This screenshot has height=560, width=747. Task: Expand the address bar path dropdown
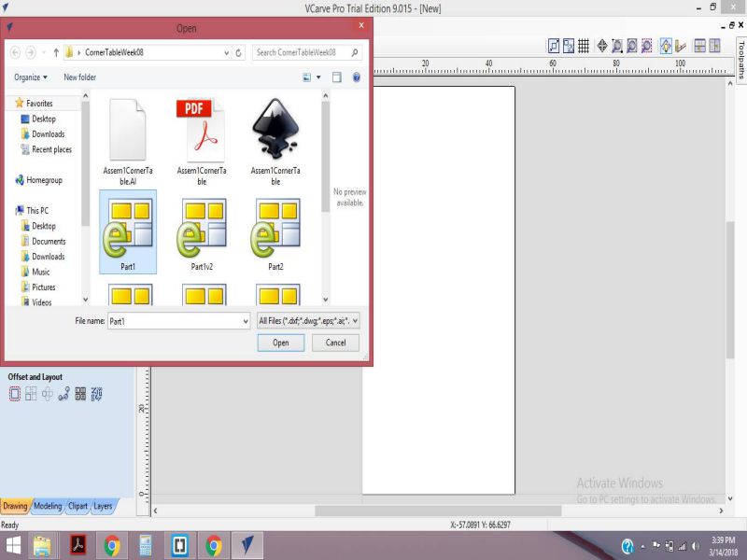227,53
